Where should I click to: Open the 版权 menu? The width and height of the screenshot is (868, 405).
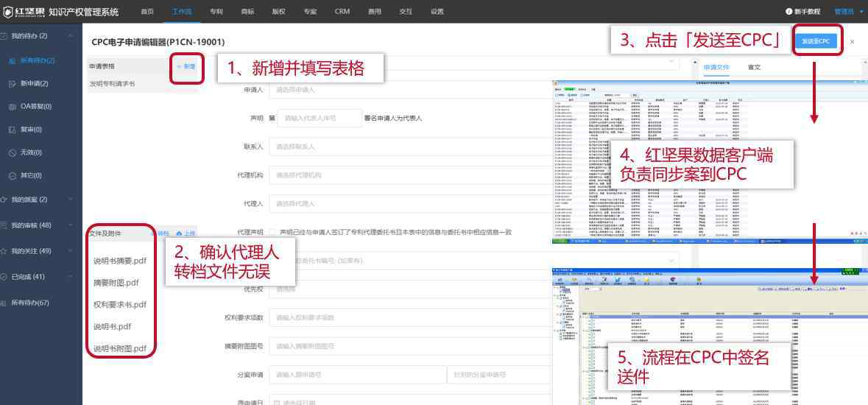pos(279,12)
